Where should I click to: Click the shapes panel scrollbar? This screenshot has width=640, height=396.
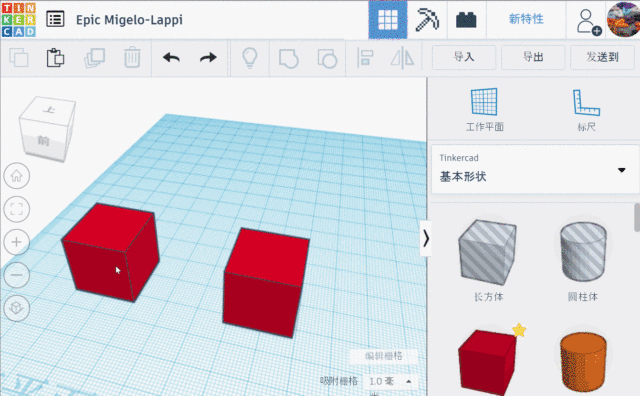637,218
